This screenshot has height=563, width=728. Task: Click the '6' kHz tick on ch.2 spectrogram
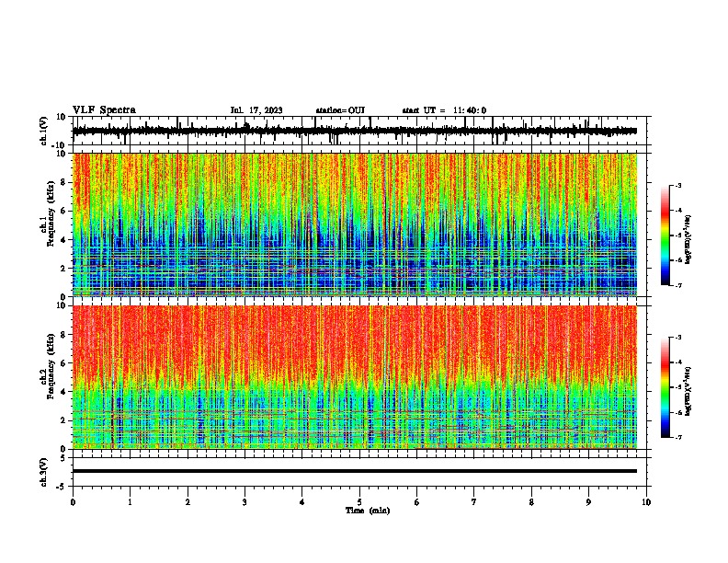click(x=64, y=363)
